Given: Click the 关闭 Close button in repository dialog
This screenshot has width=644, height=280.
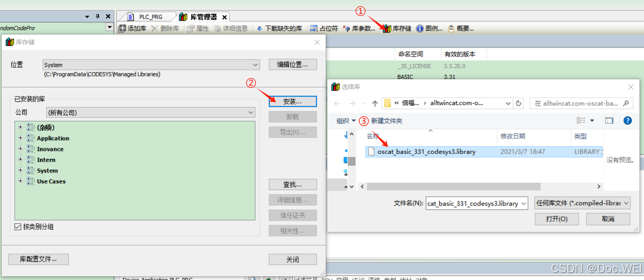Looking at the screenshot, I should 293,259.
